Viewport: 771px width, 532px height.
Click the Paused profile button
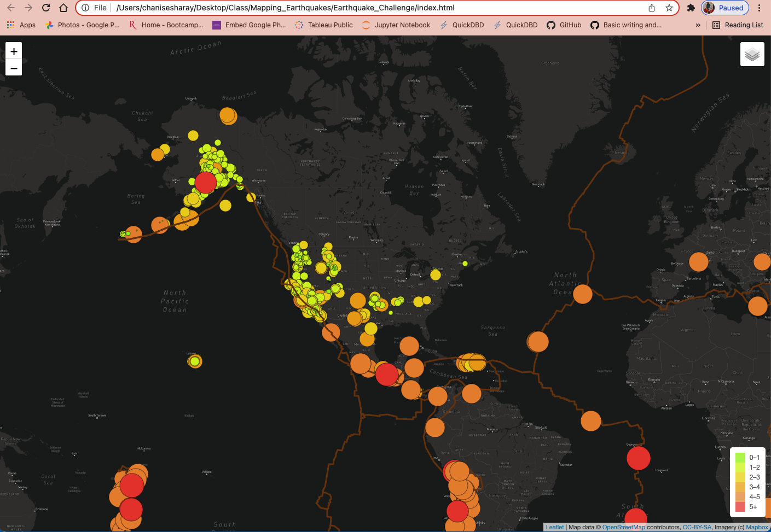click(x=724, y=8)
